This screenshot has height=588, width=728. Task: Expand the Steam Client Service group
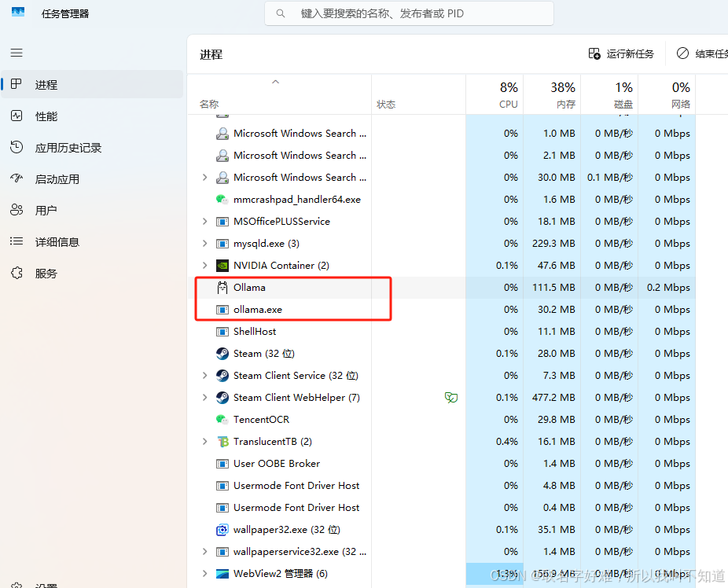204,376
